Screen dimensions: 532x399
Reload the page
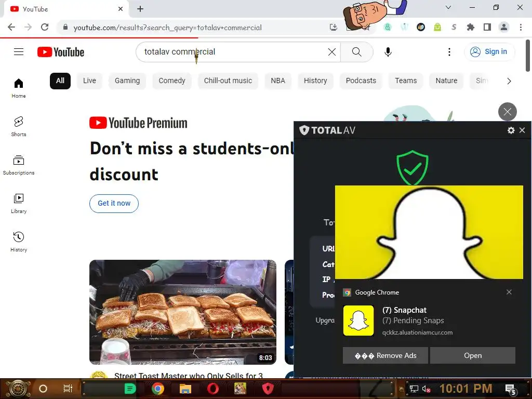(45, 27)
